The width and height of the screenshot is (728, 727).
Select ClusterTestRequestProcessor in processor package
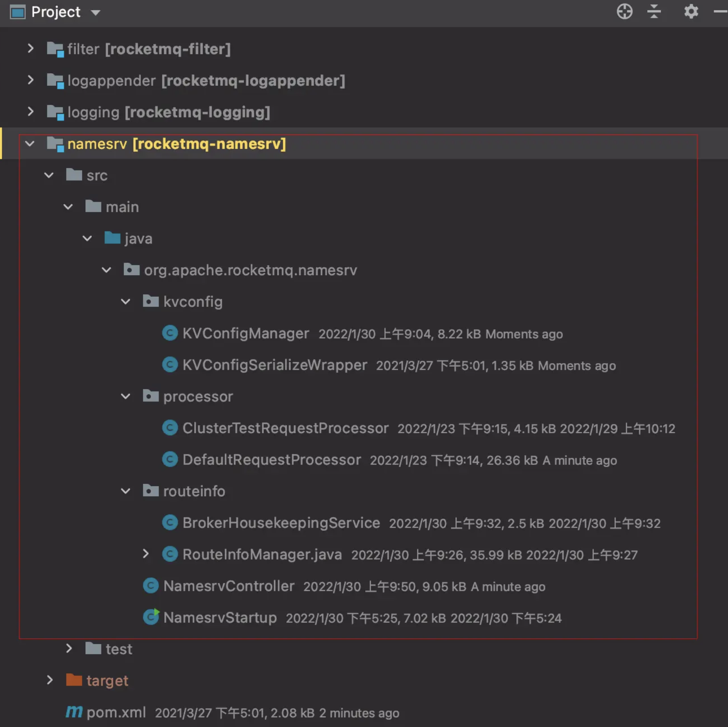285,428
